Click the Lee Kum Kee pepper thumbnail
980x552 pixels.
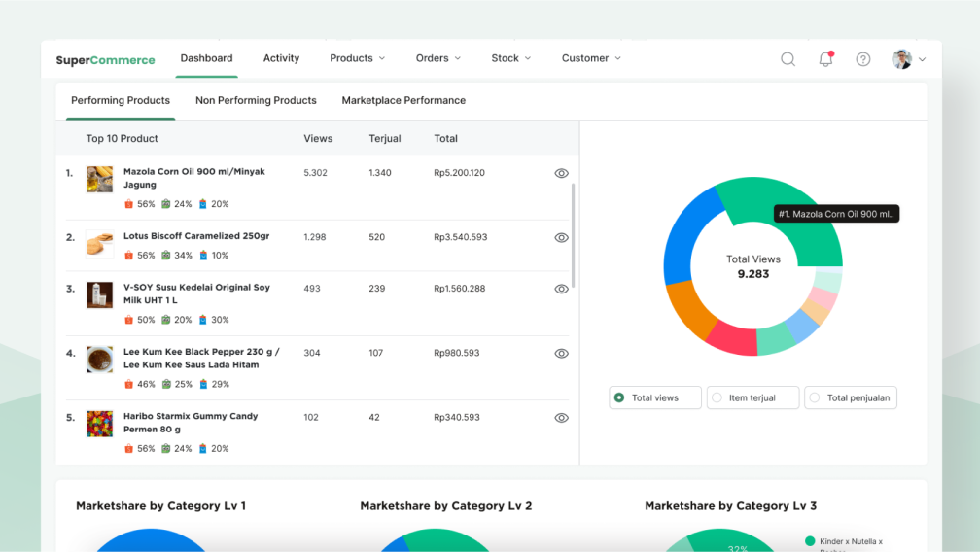click(99, 359)
